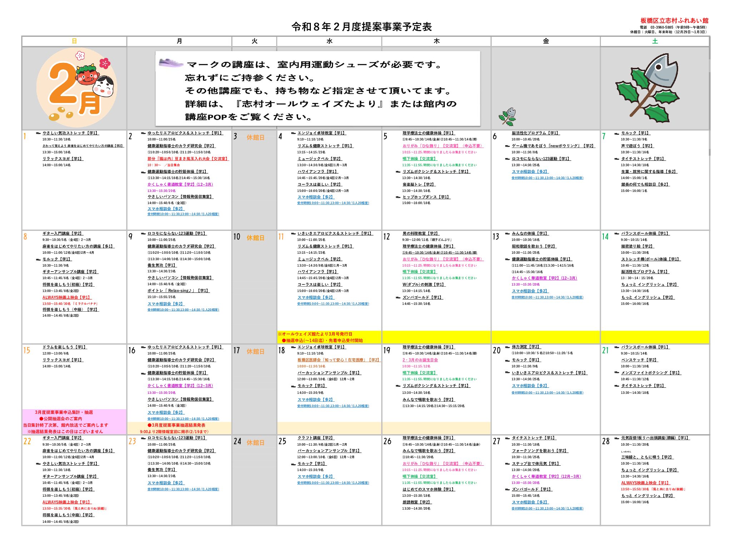Select the 土 Saturday column header
Screen dimensions: 756x535
(x=655, y=41)
